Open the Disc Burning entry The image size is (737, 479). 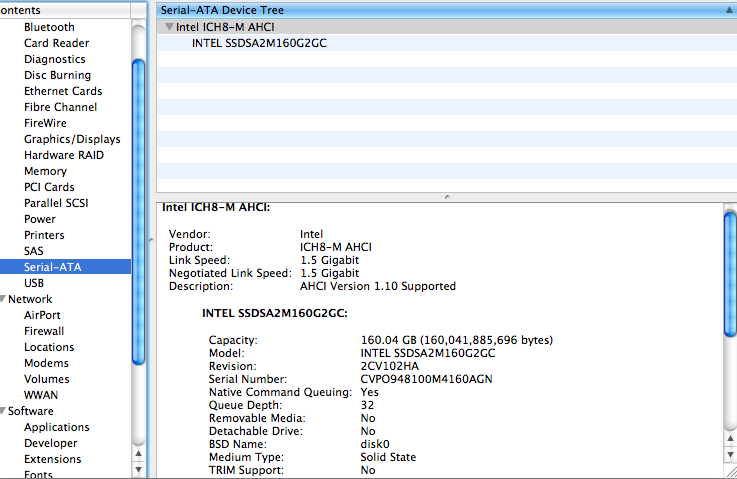coord(57,75)
